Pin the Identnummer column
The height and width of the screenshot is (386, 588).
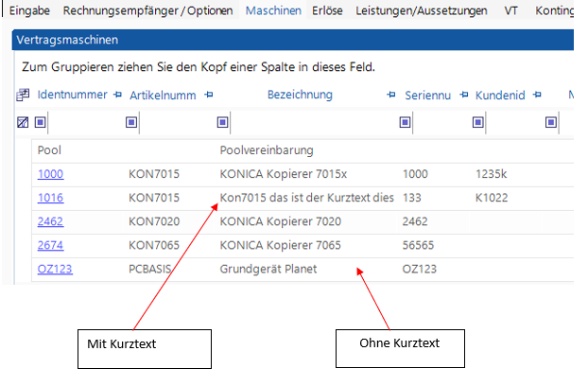(118, 95)
